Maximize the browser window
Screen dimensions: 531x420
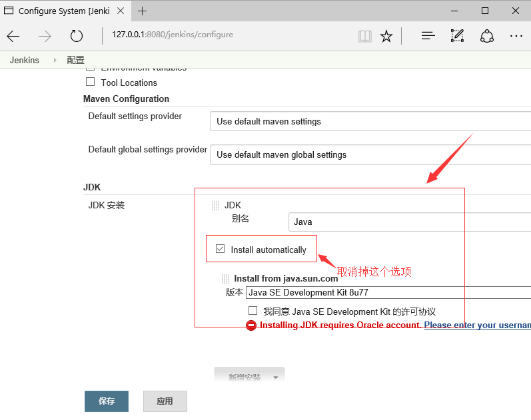tap(485, 11)
